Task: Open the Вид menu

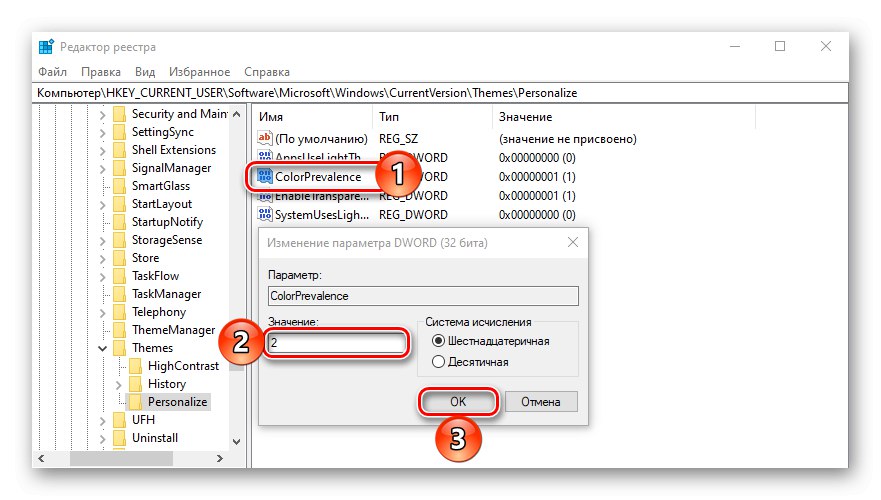Action: pyautogui.click(x=145, y=72)
